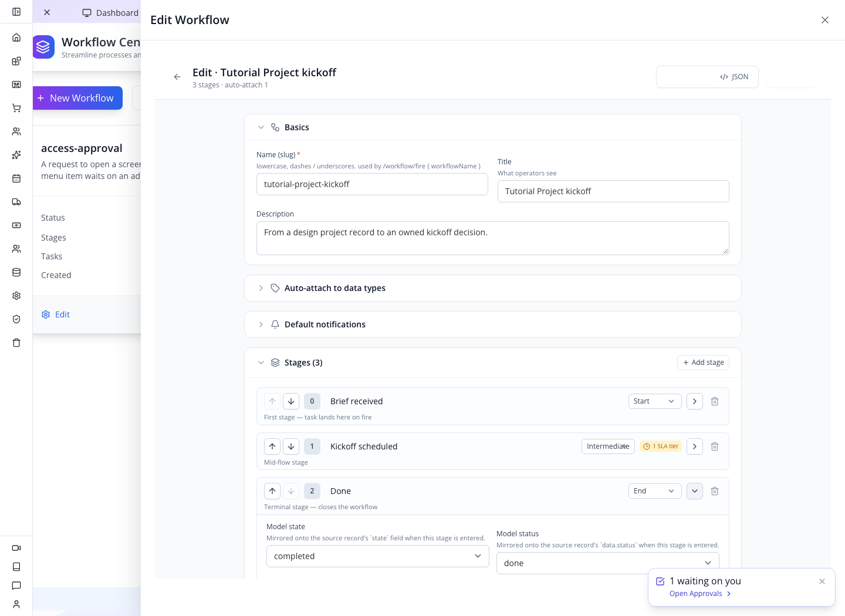Click the Name (slug) input field
The height and width of the screenshot is (616, 845).
[x=372, y=184]
